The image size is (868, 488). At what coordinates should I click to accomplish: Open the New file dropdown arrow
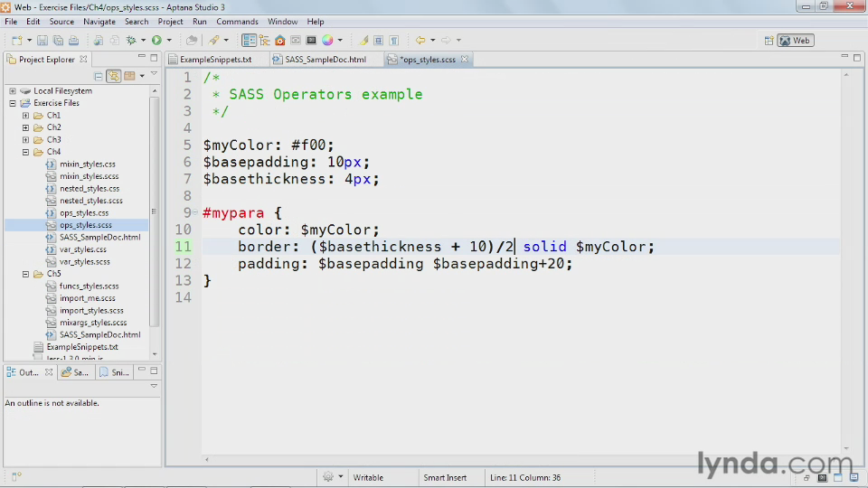coord(29,41)
